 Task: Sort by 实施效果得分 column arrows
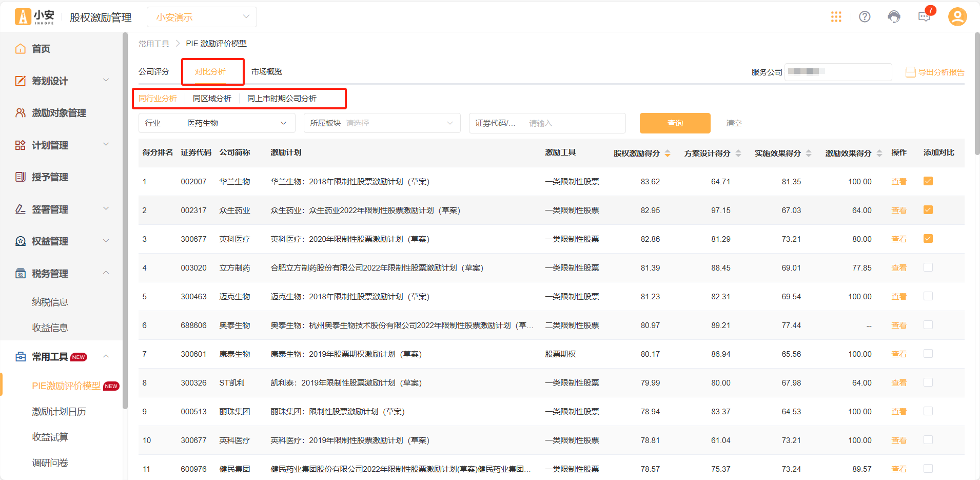pos(809,153)
